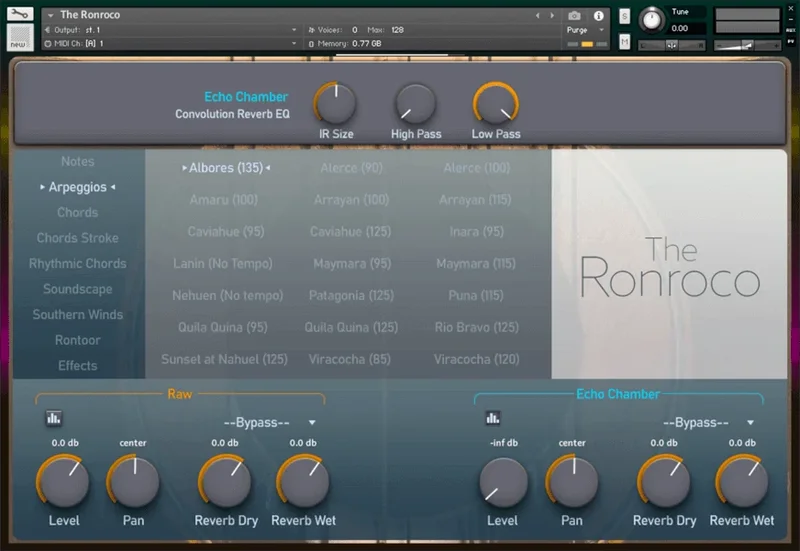800x551 pixels.
Task: Click the Max voices value 128
Action: point(397,30)
